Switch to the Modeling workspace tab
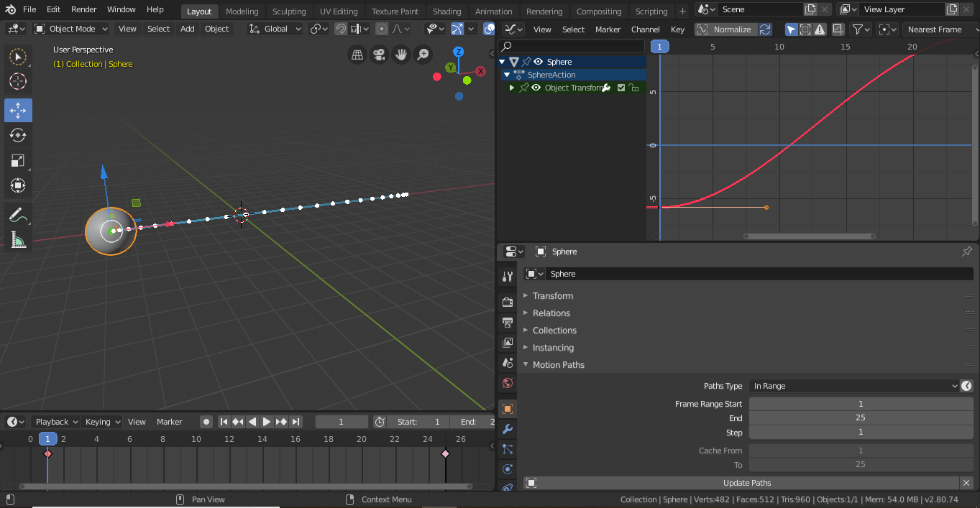980x508 pixels. pos(242,11)
